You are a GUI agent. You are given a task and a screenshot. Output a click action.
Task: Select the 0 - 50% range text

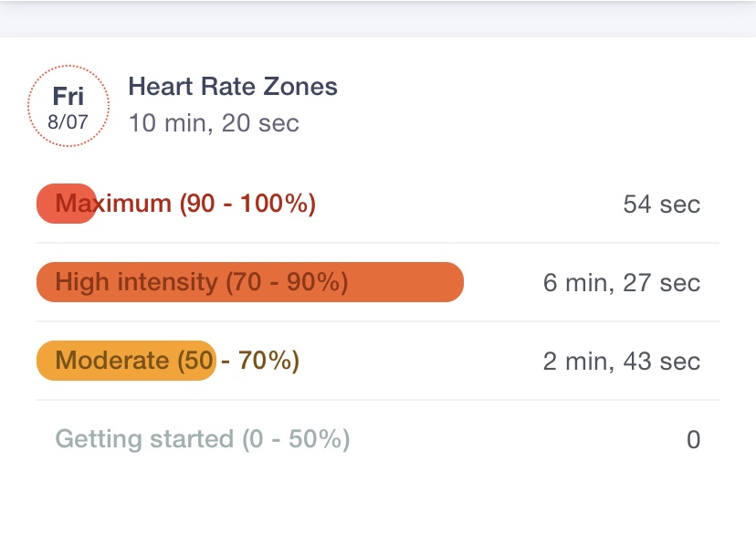click(296, 439)
